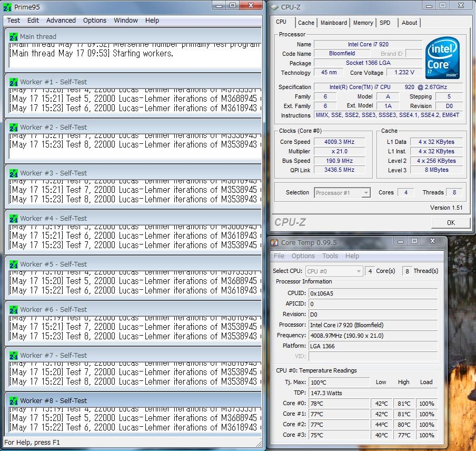The image size is (476, 451).
Task: Open the Advanced menu in Prime95
Action: coord(61,21)
